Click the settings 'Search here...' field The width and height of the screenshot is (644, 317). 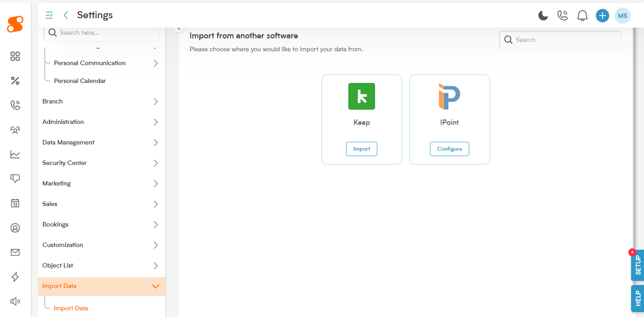102,33
